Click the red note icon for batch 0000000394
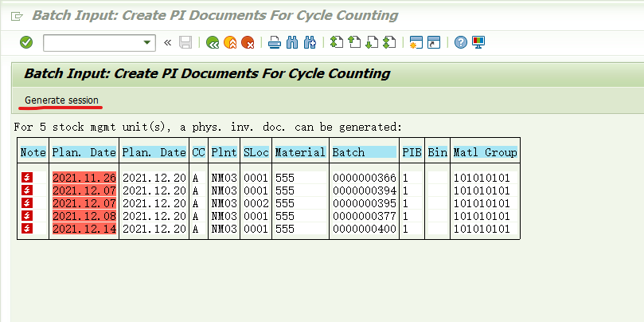Viewport: 644px width, 322px height. (x=27, y=190)
